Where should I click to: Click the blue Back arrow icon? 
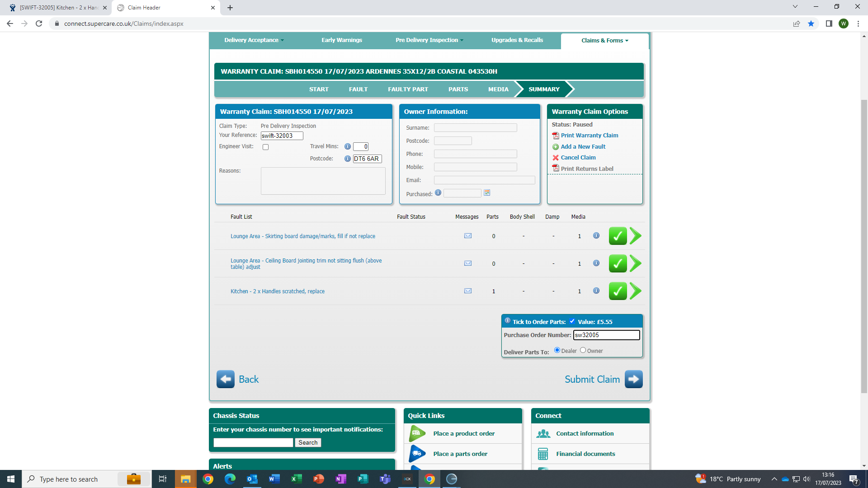[226, 379]
